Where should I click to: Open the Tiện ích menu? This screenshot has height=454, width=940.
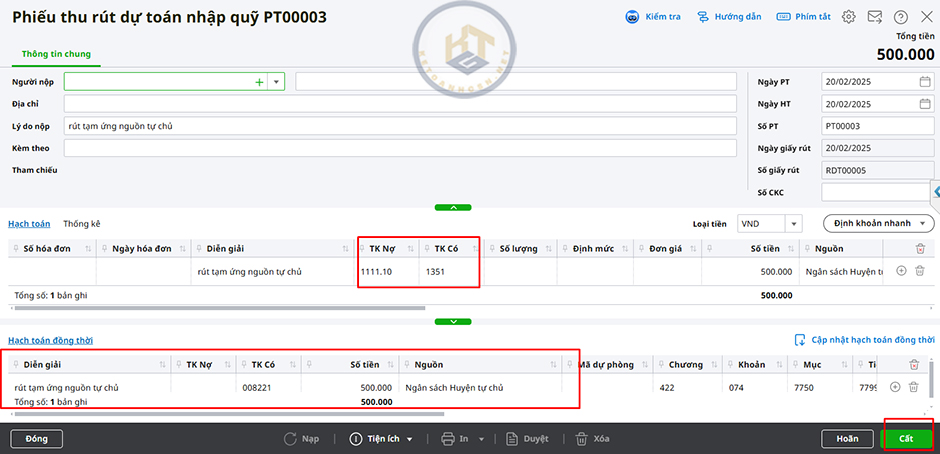[383, 439]
